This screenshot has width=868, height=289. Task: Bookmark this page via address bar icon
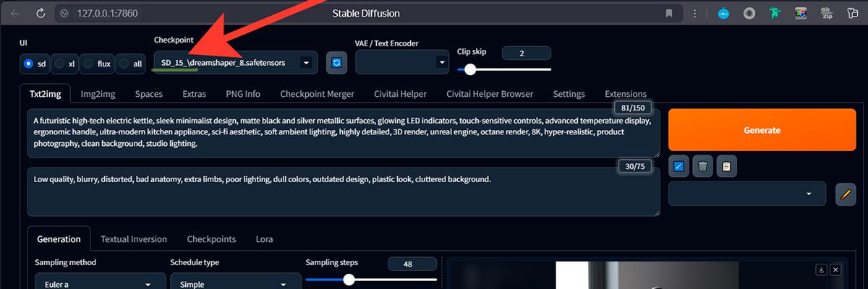(669, 13)
